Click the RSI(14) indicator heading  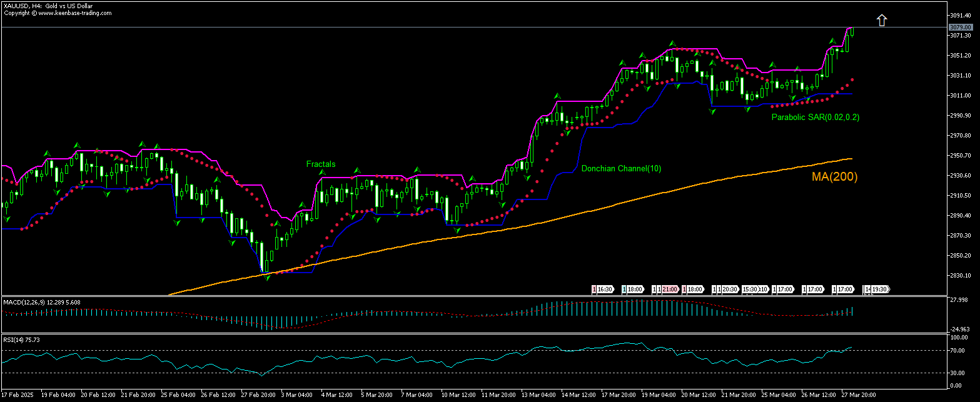14,339
